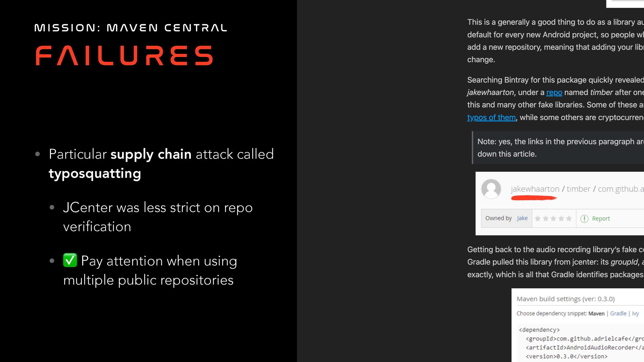The height and width of the screenshot is (362, 644).
Task: Open the "repo" hyperlink
Action: click(x=554, y=93)
